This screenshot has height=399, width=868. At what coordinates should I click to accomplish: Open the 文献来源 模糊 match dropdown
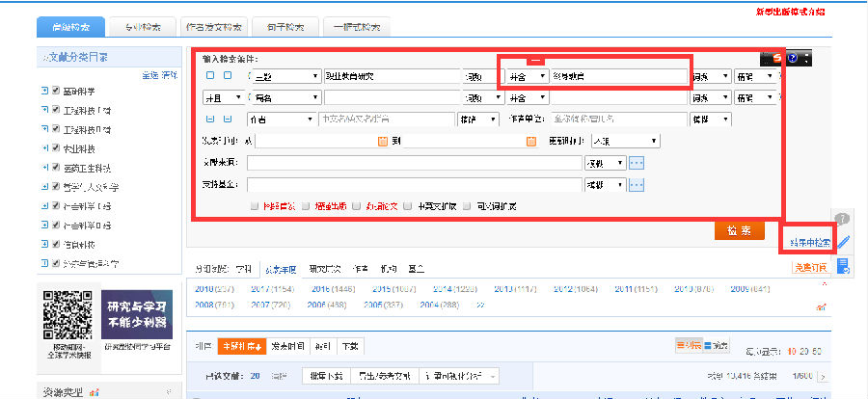coord(605,163)
